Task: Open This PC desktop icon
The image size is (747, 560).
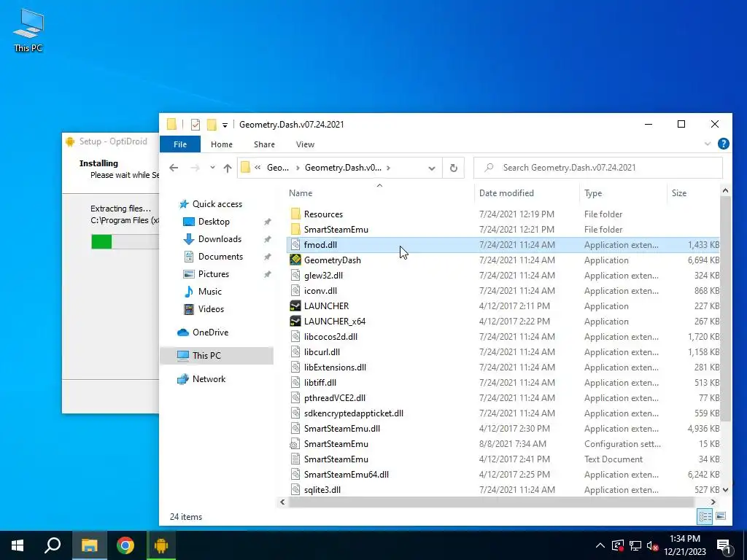Action: (28, 31)
